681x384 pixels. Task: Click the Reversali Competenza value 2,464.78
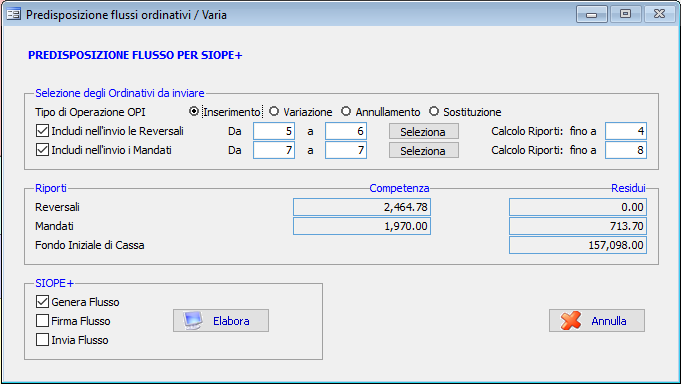362,207
